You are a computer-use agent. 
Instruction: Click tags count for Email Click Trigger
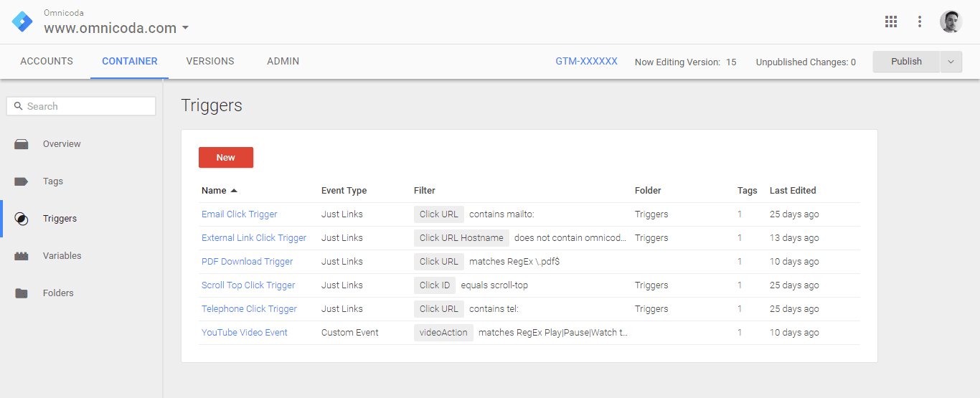pos(740,214)
